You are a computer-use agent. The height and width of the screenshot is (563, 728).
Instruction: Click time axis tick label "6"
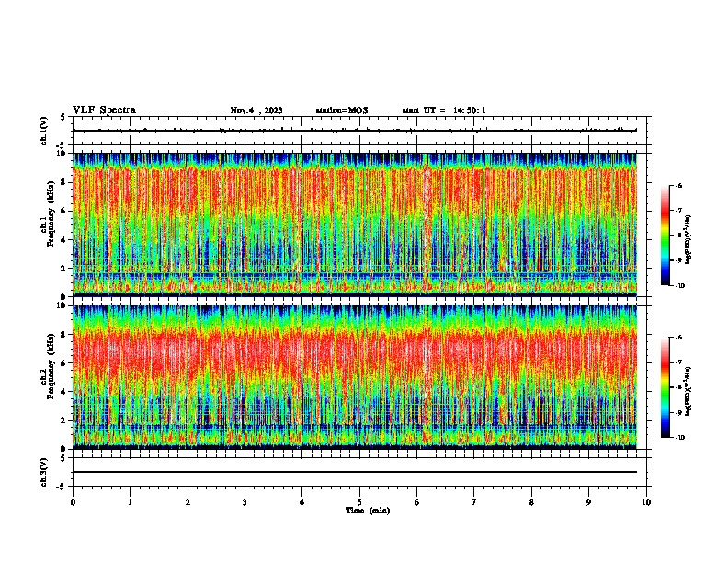click(417, 502)
